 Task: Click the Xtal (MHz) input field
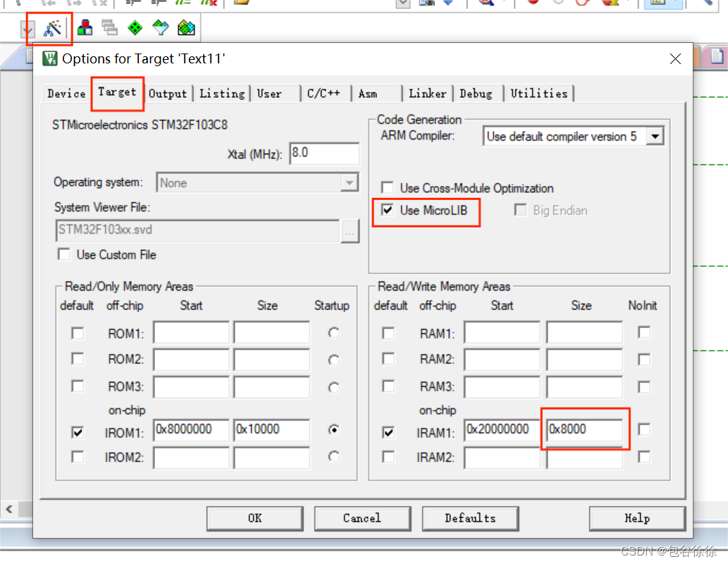324,153
